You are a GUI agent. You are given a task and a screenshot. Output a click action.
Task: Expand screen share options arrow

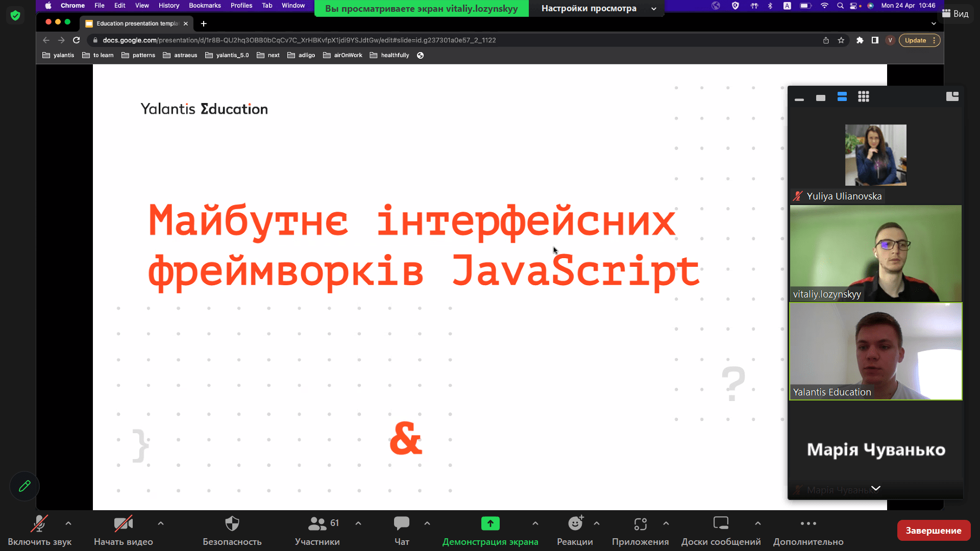pos(535,523)
